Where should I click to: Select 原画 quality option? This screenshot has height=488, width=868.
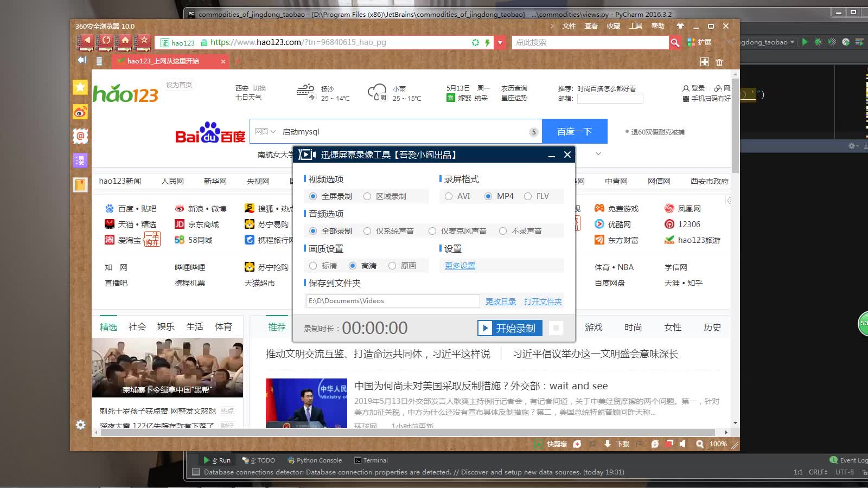click(x=402, y=266)
